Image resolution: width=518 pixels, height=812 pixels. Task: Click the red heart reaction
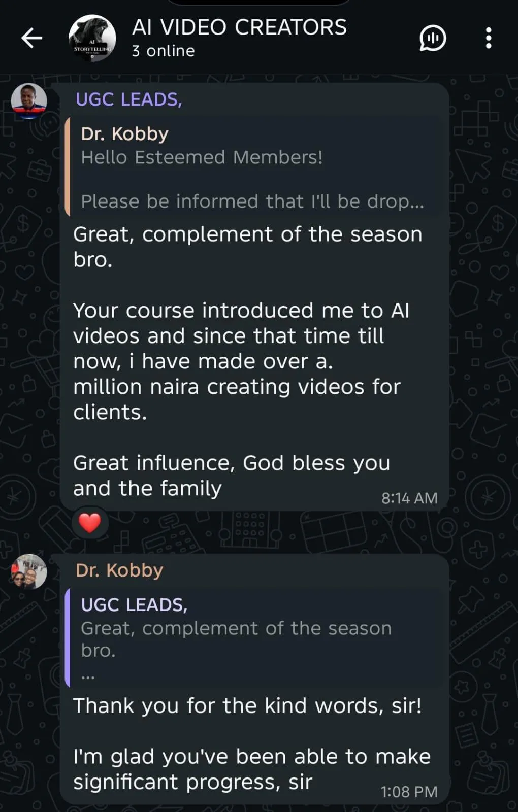[x=90, y=523]
